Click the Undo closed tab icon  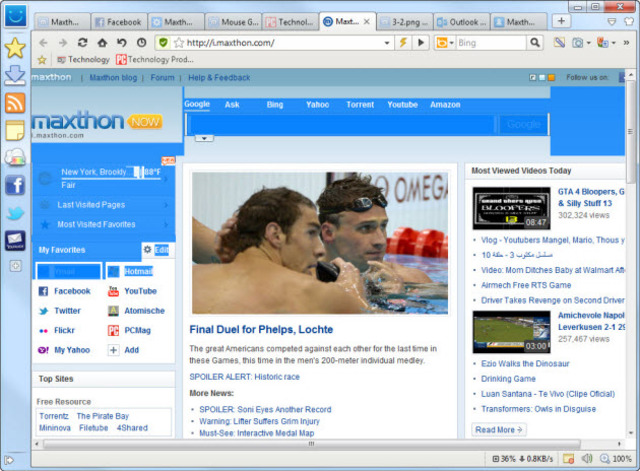pyautogui.click(x=122, y=42)
